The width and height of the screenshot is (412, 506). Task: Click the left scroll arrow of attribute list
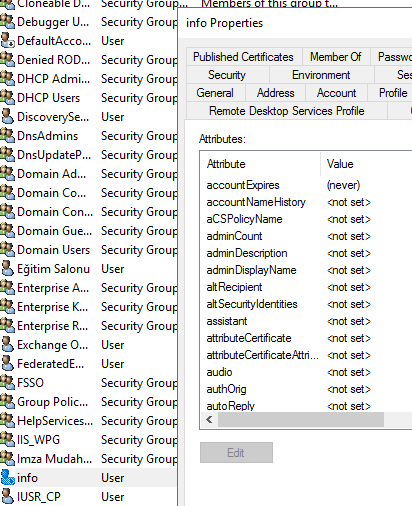209,419
